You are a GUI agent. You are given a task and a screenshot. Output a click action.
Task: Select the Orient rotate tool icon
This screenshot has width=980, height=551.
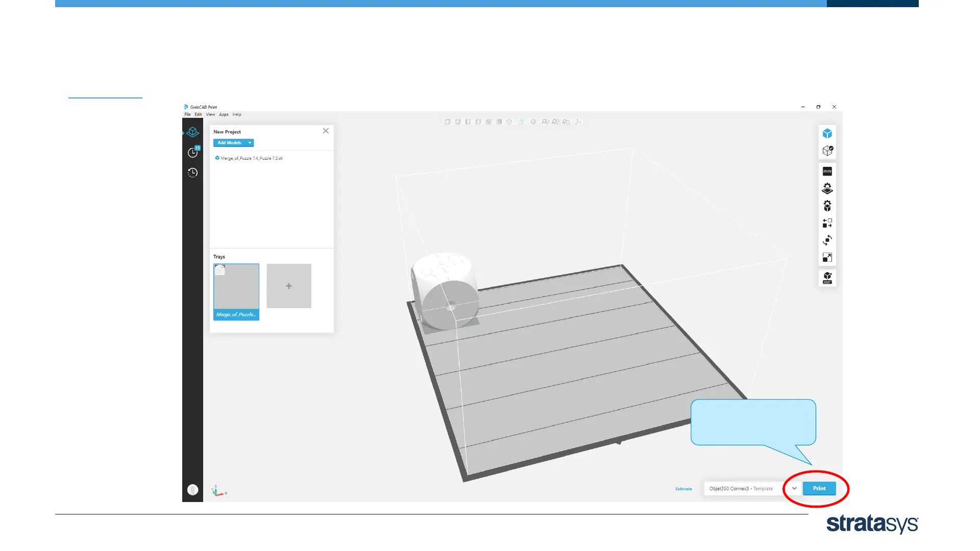coord(827,240)
